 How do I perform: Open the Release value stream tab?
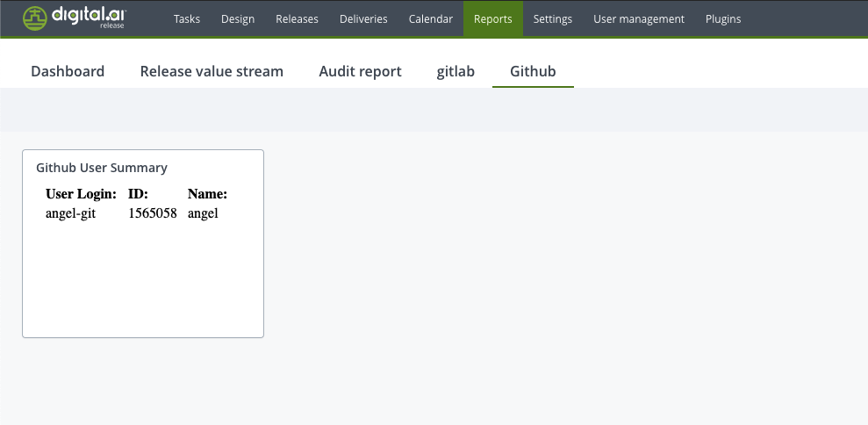pos(212,71)
